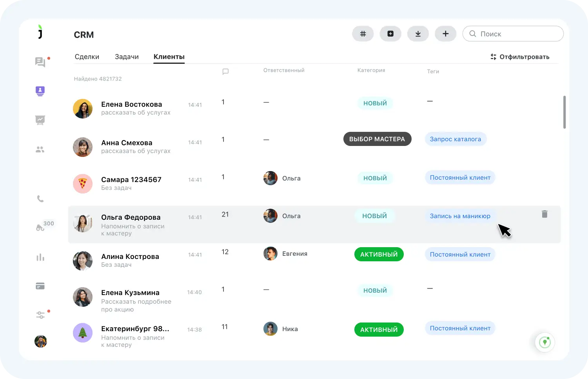Viewport: 588px width, 379px height.
Task: Click the payment card sidebar icon
Action: (x=40, y=286)
